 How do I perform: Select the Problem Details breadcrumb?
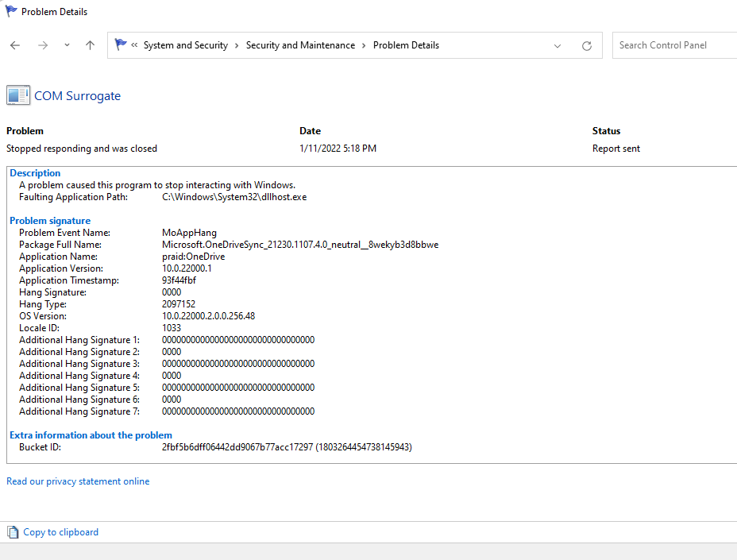(x=406, y=45)
